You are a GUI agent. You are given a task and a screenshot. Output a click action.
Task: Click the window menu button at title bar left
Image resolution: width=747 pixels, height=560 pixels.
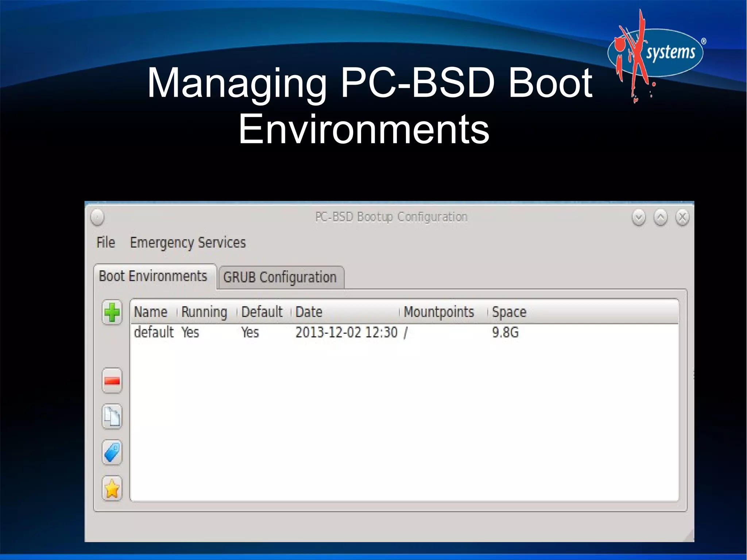(x=97, y=217)
